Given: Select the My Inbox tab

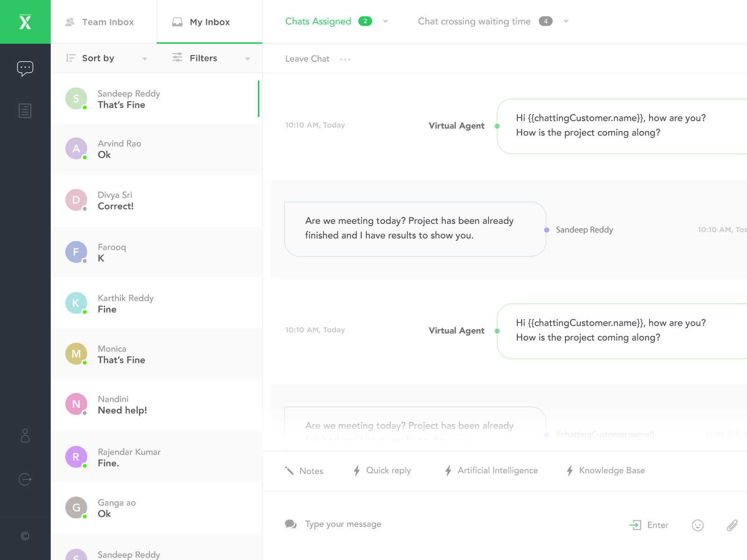Looking at the screenshot, I should tap(209, 22).
